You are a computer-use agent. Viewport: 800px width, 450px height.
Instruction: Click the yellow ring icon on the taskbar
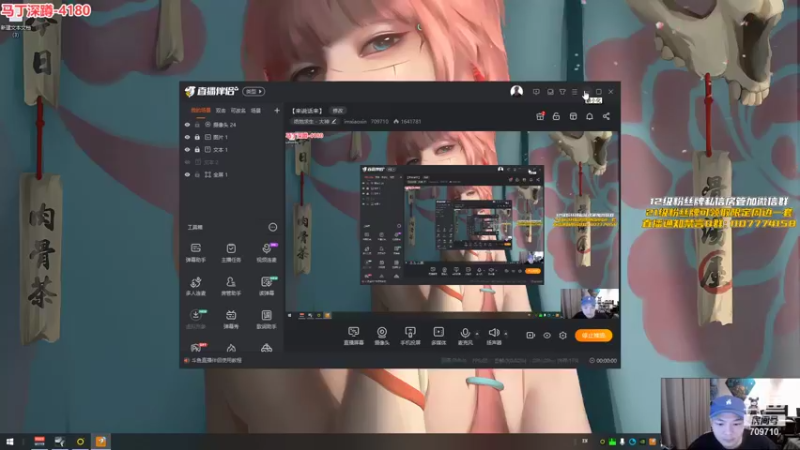click(x=80, y=441)
